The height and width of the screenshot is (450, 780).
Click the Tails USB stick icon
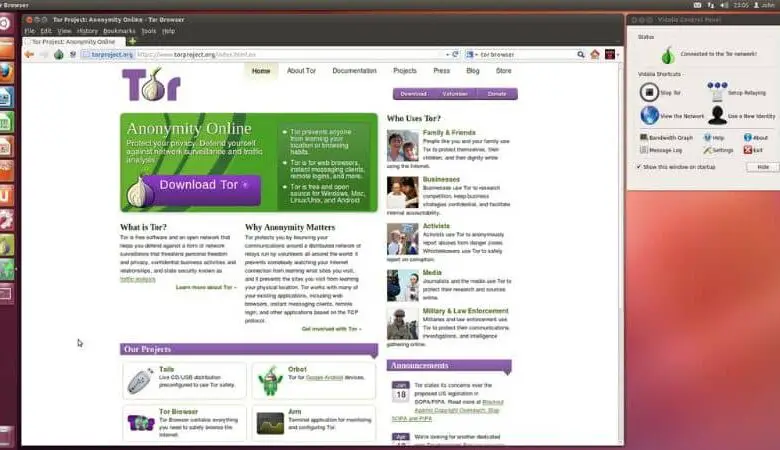click(x=141, y=381)
